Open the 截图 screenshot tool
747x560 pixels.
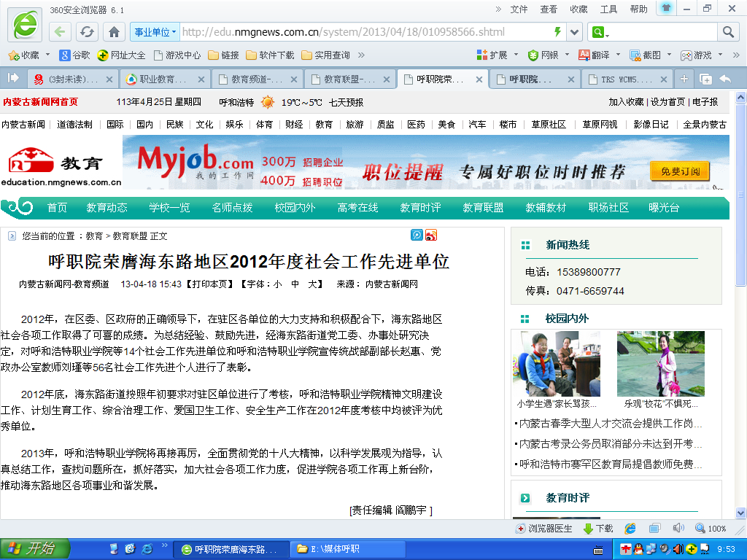(646, 55)
